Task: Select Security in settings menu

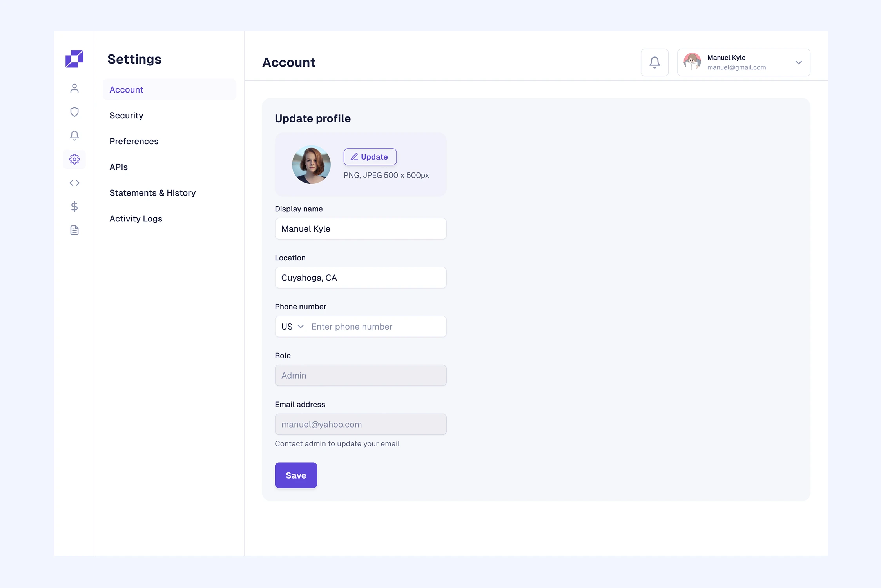Action: (x=126, y=115)
